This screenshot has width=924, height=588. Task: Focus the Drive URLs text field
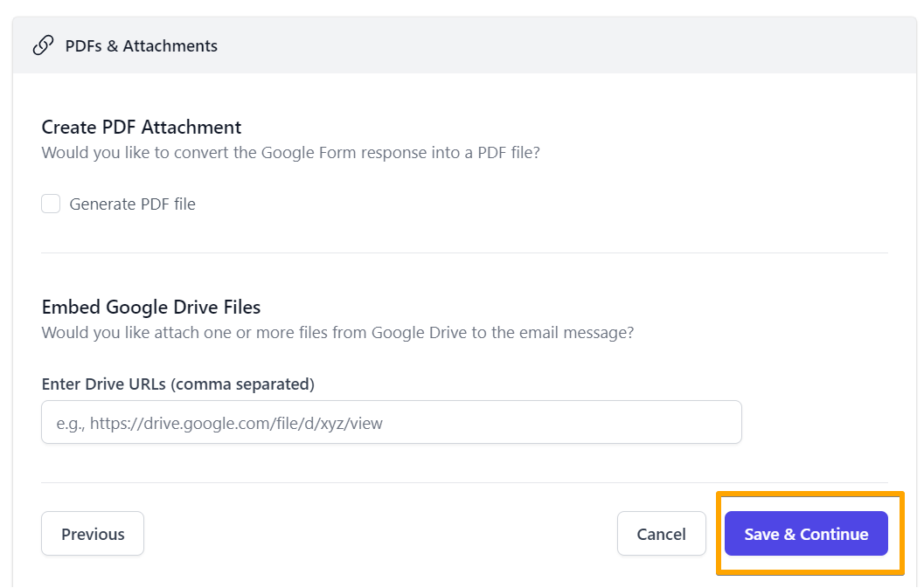(391, 423)
